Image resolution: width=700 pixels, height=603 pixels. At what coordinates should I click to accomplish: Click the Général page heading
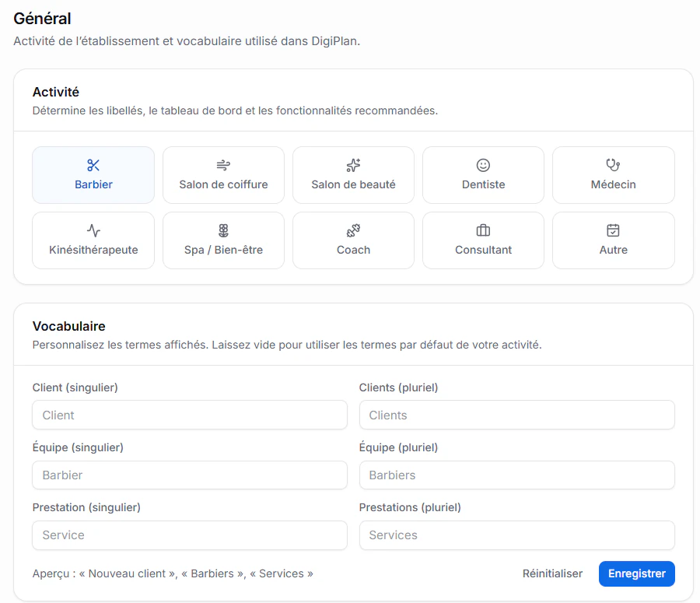tap(43, 19)
